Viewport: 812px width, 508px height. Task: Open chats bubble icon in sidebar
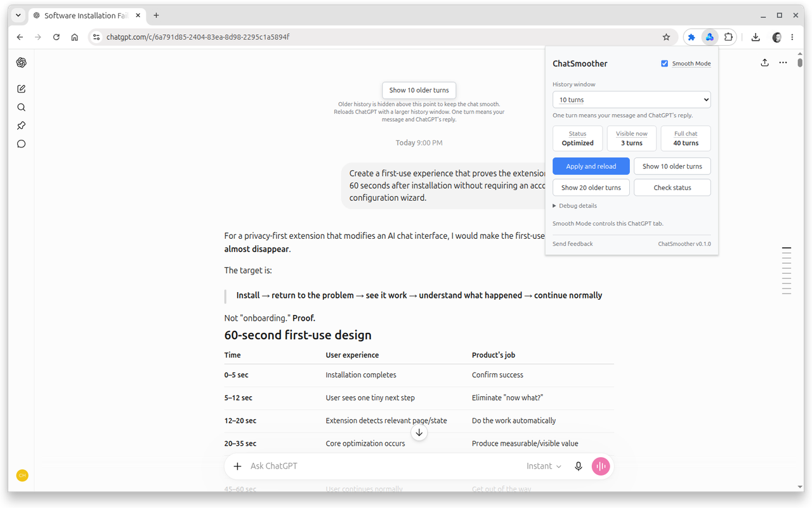21,144
